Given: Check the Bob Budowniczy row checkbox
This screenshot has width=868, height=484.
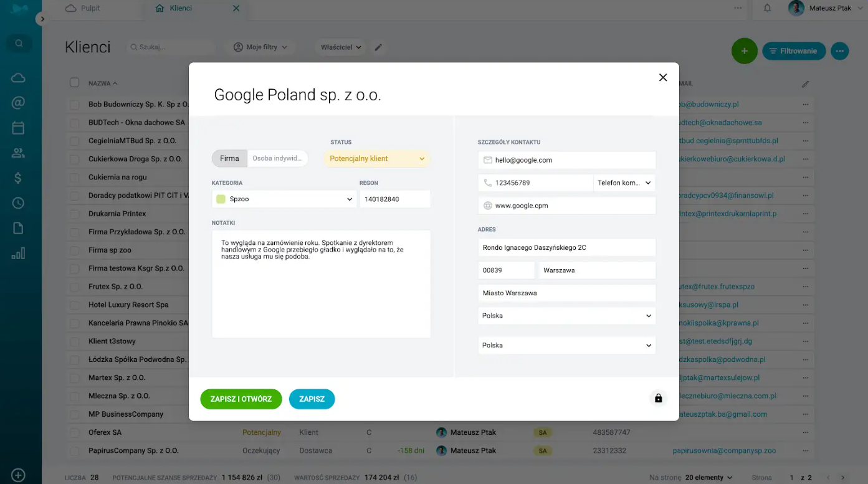Looking at the screenshot, I should pyautogui.click(x=75, y=105).
